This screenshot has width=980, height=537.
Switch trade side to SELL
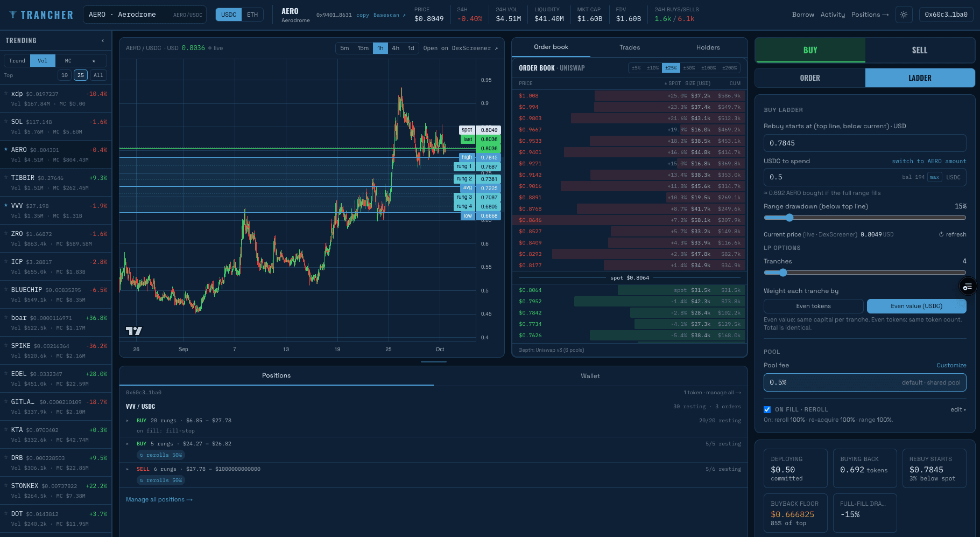coord(920,50)
